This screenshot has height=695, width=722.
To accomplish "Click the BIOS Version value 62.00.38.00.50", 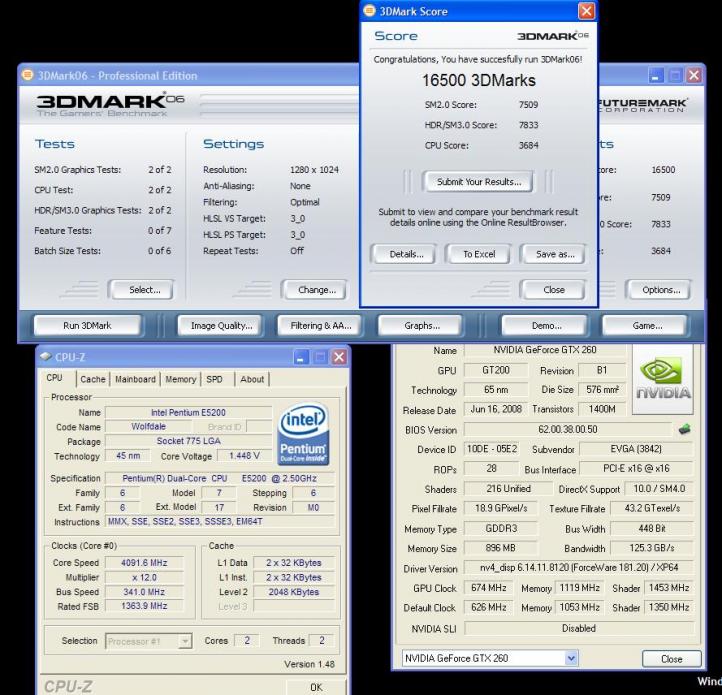I will point(567,429).
